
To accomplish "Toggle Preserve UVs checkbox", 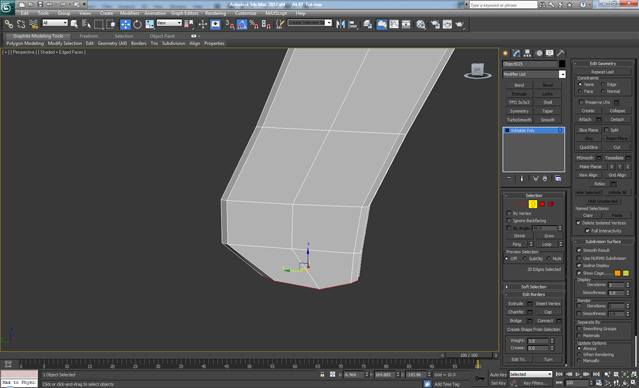I will (581, 102).
